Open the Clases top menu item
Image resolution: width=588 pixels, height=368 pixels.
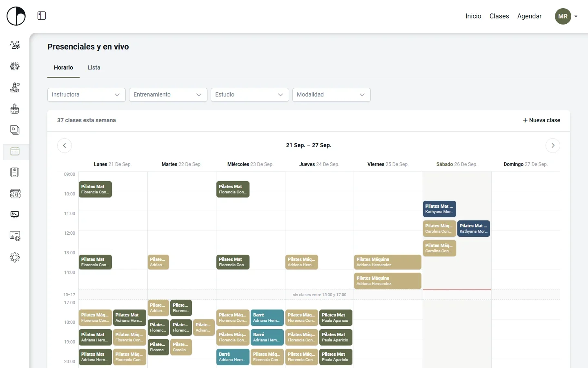[499, 16]
